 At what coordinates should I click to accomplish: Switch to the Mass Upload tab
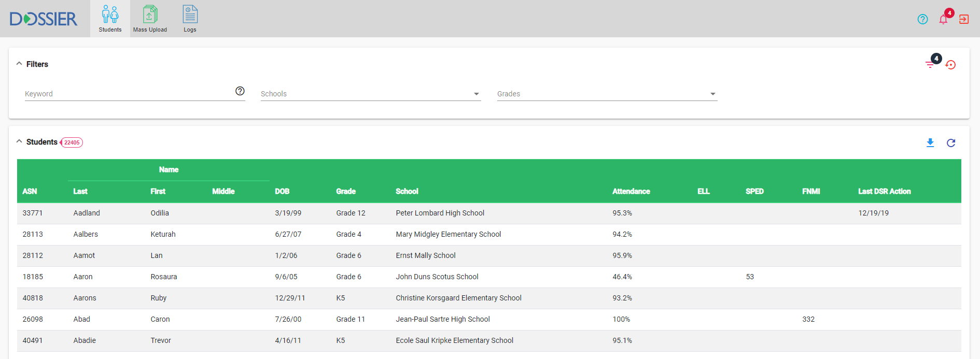coord(150,19)
